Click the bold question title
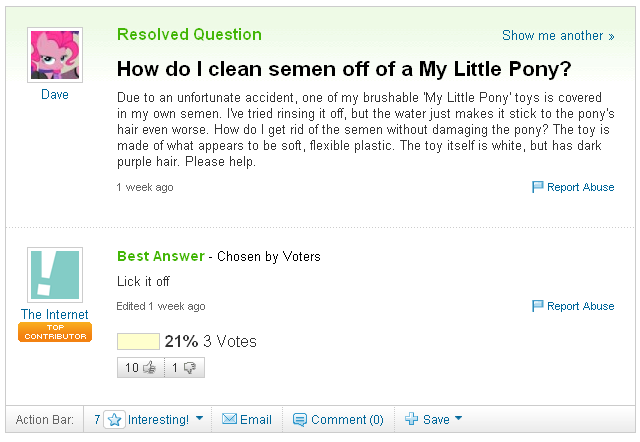This screenshot has width=640, height=442. coord(344,70)
